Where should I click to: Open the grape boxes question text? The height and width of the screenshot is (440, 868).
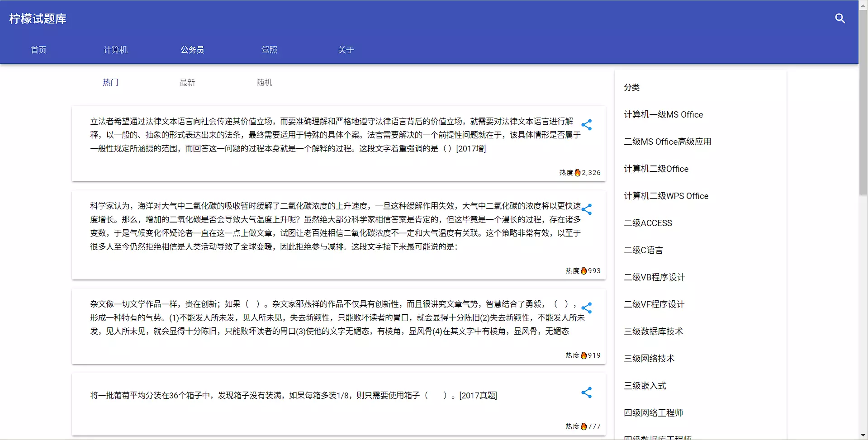(x=293, y=395)
